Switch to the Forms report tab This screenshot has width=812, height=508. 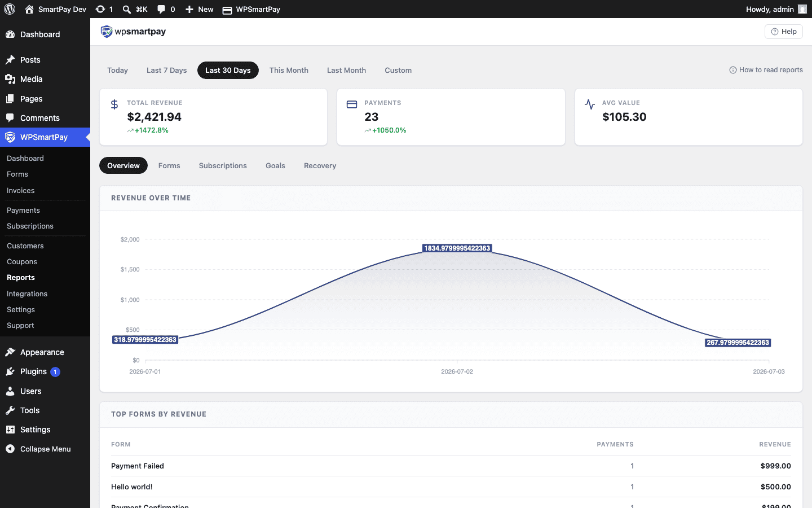[169, 165]
